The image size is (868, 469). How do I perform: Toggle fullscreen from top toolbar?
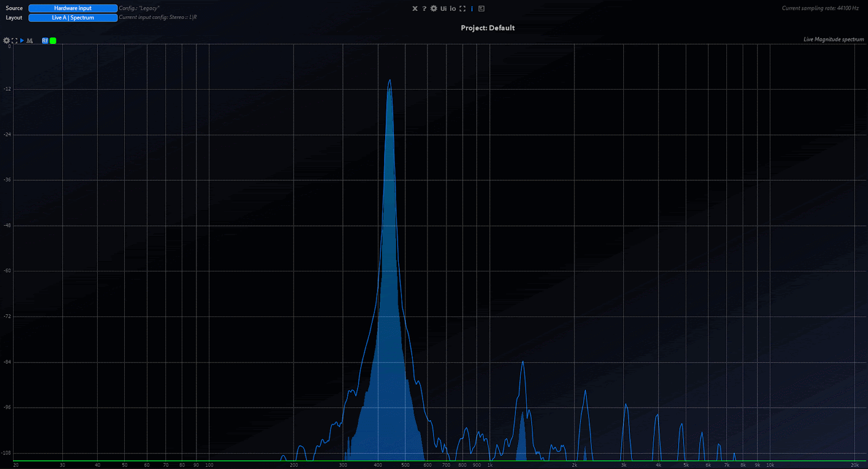point(462,9)
